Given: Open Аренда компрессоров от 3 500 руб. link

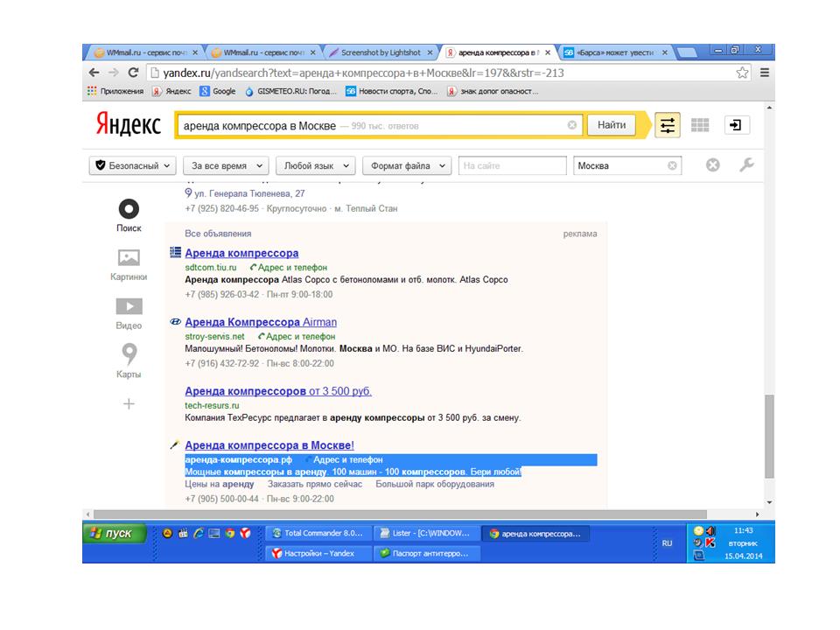Looking at the screenshot, I should point(278,391).
